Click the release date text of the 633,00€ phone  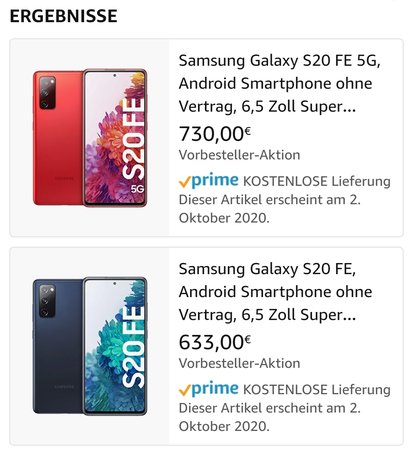pyautogui.click(x=269, y=417)
